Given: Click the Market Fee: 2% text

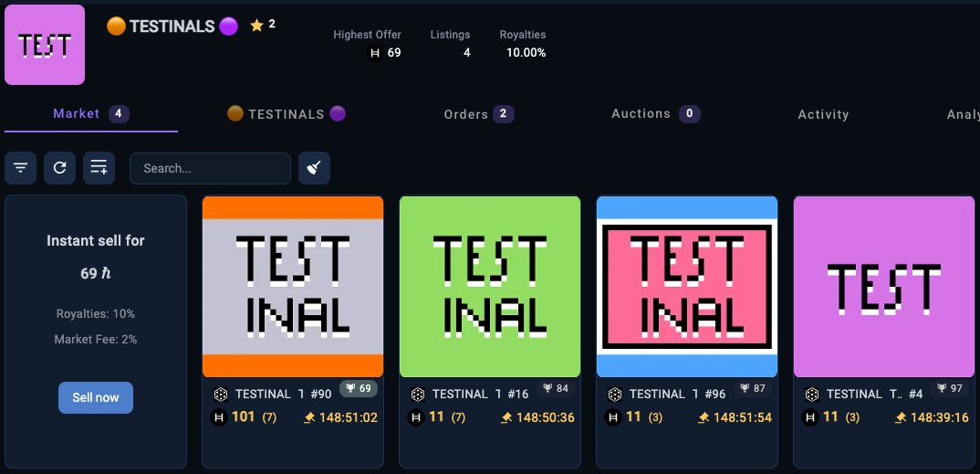Looking at the screenshot, I should pyautogui.click(x=96, y=340).
